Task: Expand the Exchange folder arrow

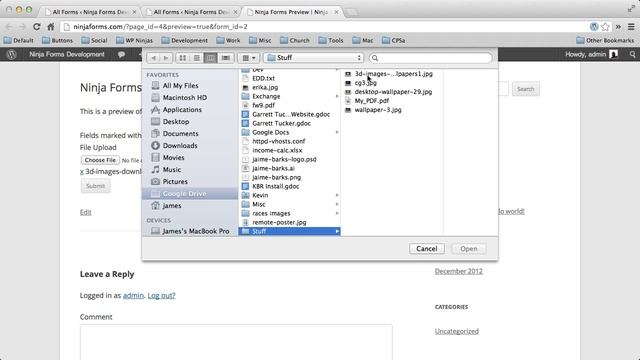Action: click(337, 96)
